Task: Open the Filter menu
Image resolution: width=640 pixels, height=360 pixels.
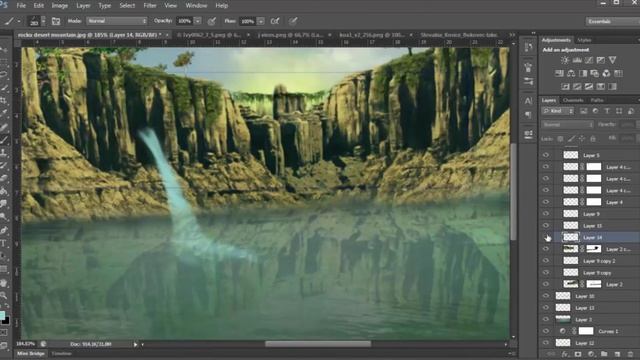Action: (150, 6)
